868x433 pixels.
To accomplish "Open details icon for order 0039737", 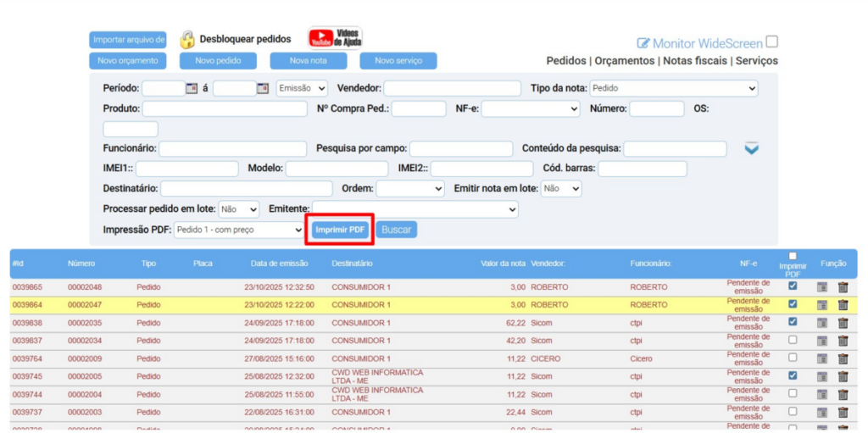I will coord(822,413).
